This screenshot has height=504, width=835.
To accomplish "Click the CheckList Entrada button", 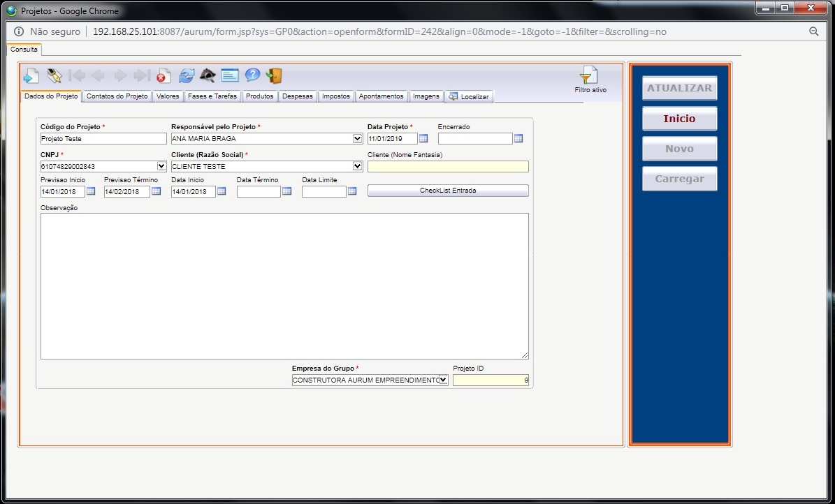I will 448,191.
